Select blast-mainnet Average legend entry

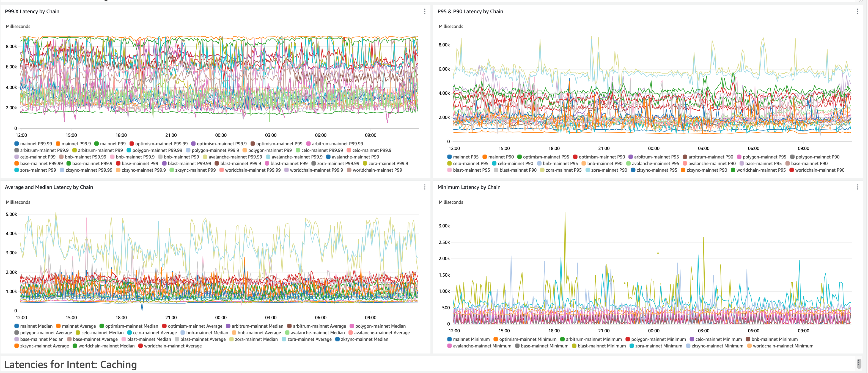point(200,339)
